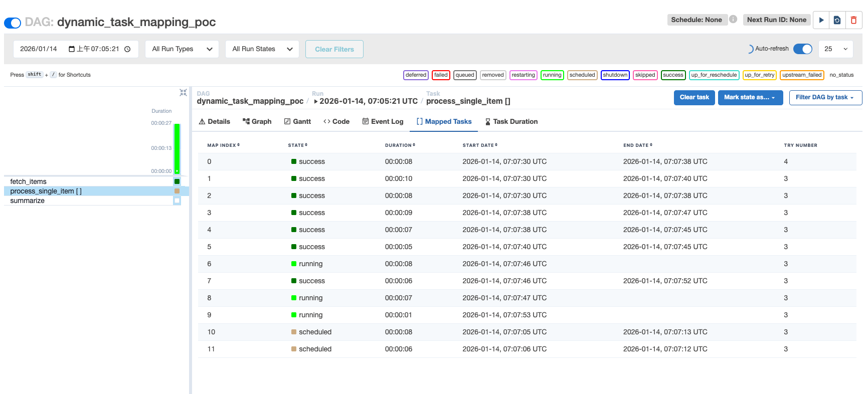Open the Mark state as dropdown
Image resolution: width=868 pixels, height=394 pixels.
point(750,97)
